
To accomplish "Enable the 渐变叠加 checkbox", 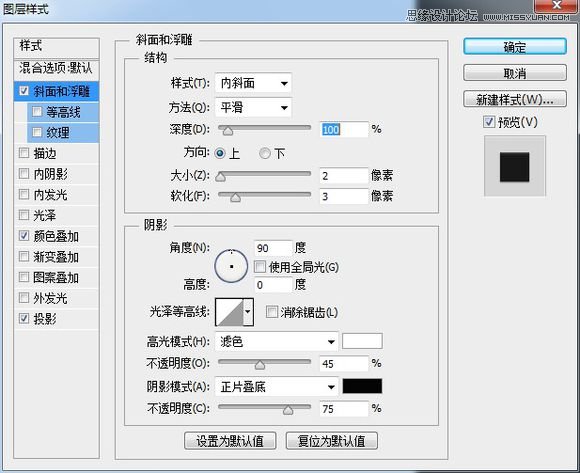I will pos(24,256).
